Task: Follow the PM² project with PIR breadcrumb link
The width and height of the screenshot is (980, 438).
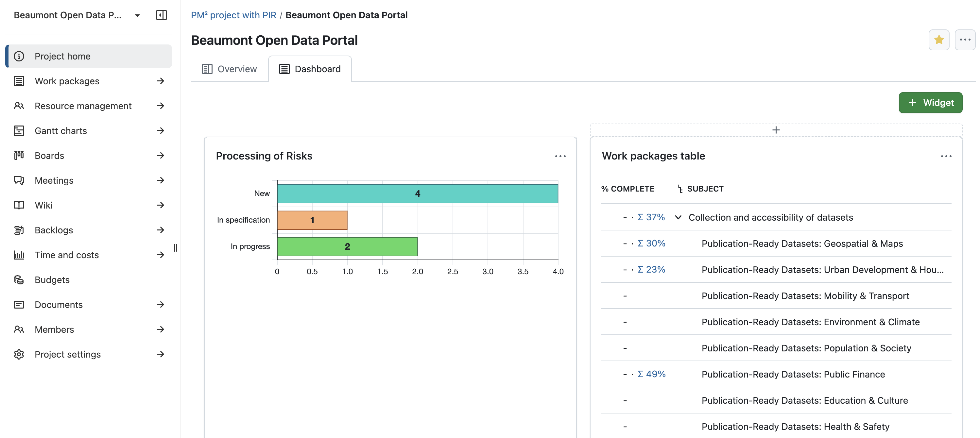Action: point(233,15)
